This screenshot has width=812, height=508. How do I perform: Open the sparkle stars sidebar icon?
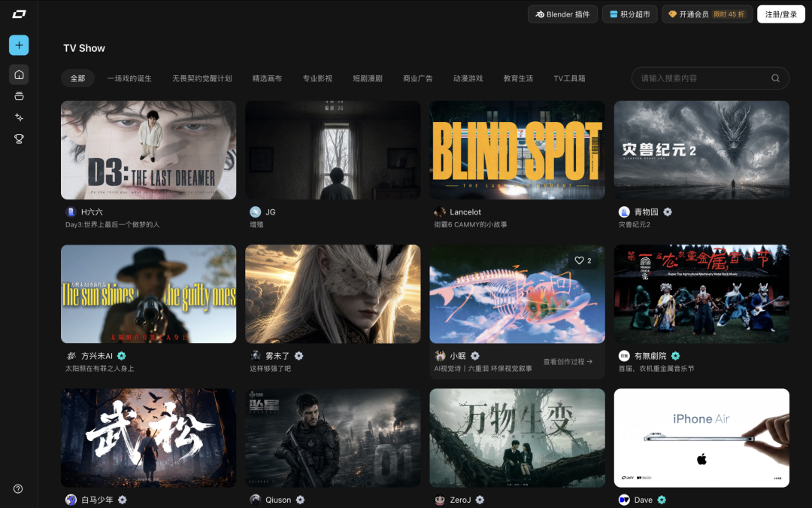click(19, 117)
